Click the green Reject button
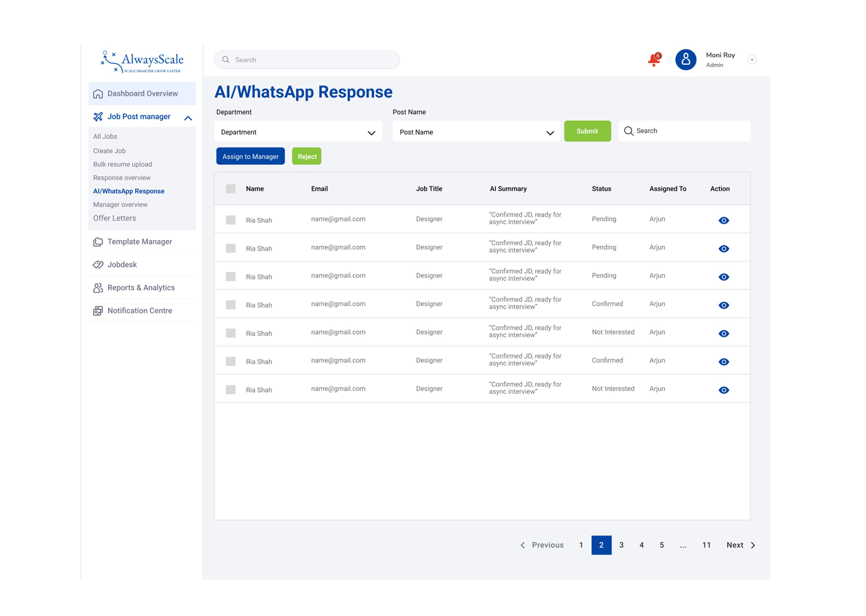The image size is (866, 616). coord(307,156)
